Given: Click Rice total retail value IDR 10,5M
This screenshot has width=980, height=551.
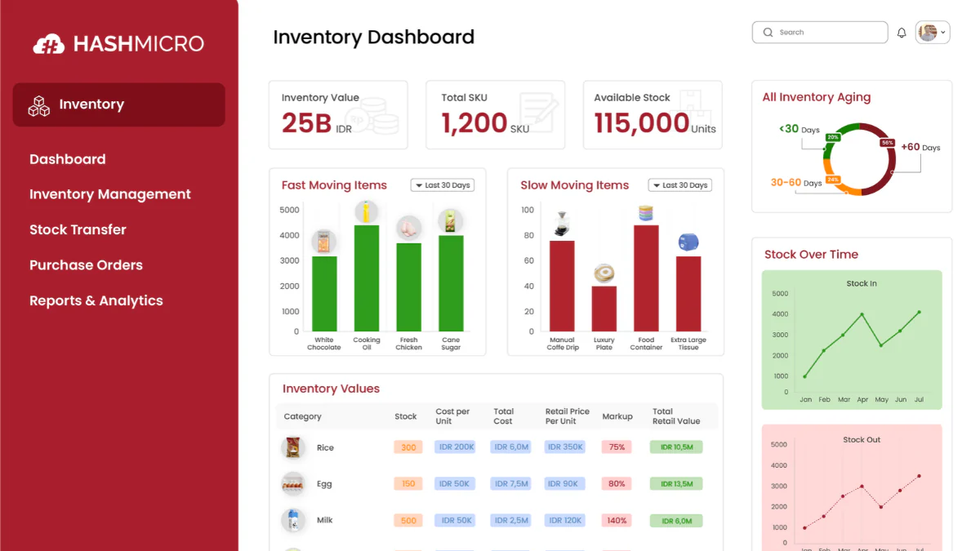Looking at the screenshot, I should (676, 447).
